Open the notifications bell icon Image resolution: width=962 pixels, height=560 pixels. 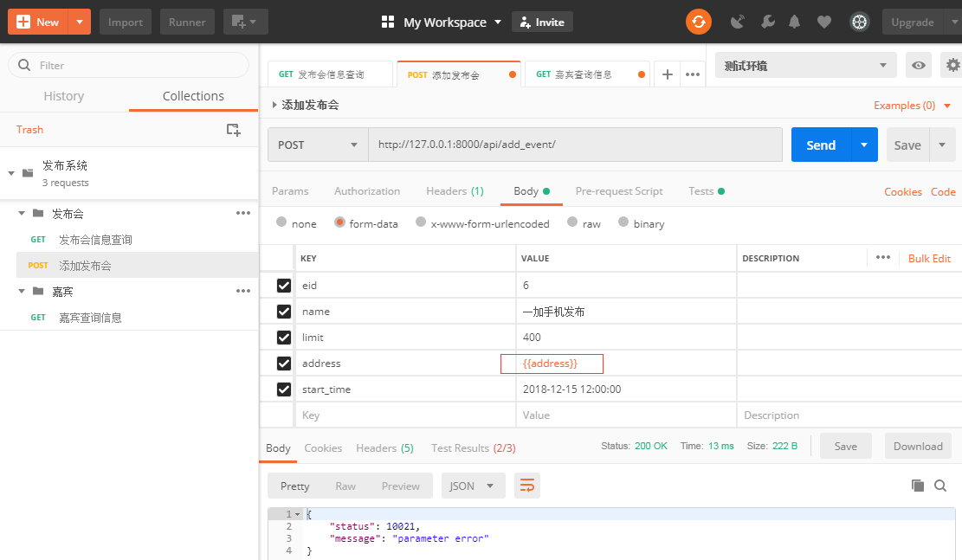click(x=795, y=23)
